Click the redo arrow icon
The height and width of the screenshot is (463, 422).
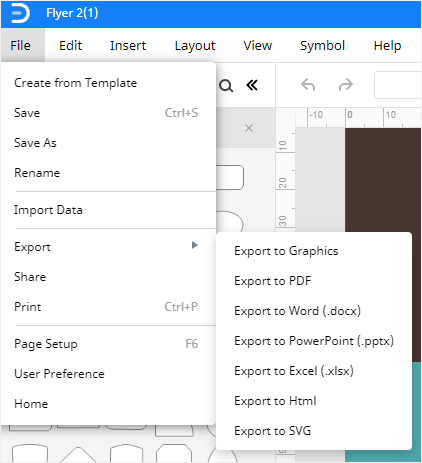346,85
